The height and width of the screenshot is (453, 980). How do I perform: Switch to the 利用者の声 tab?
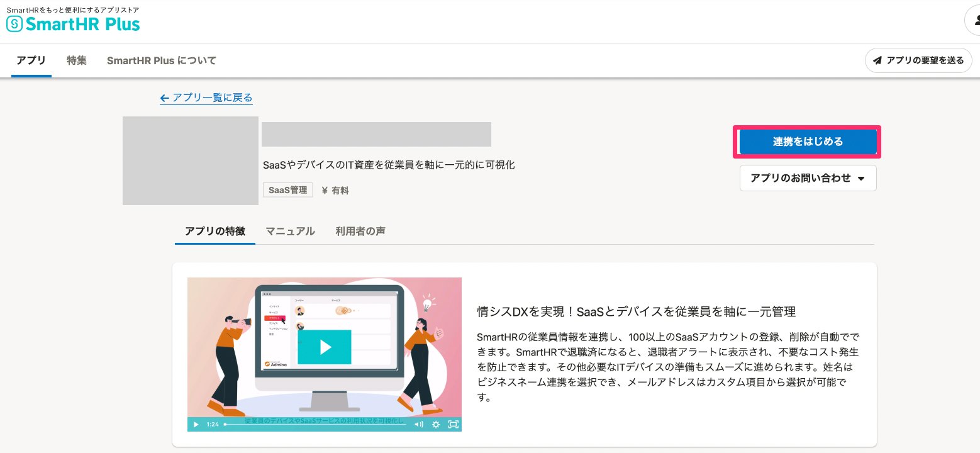[x=360, y=231]
